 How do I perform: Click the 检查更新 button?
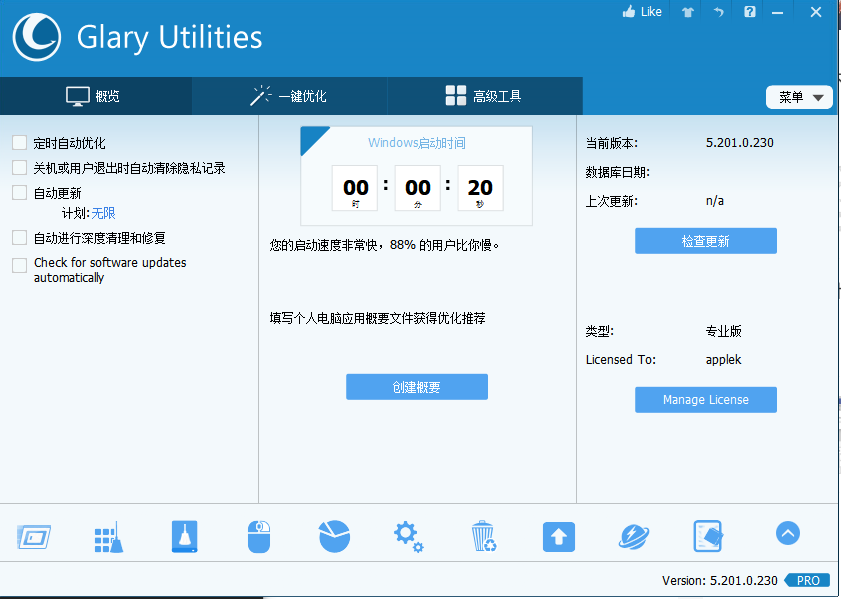[706, 241]
